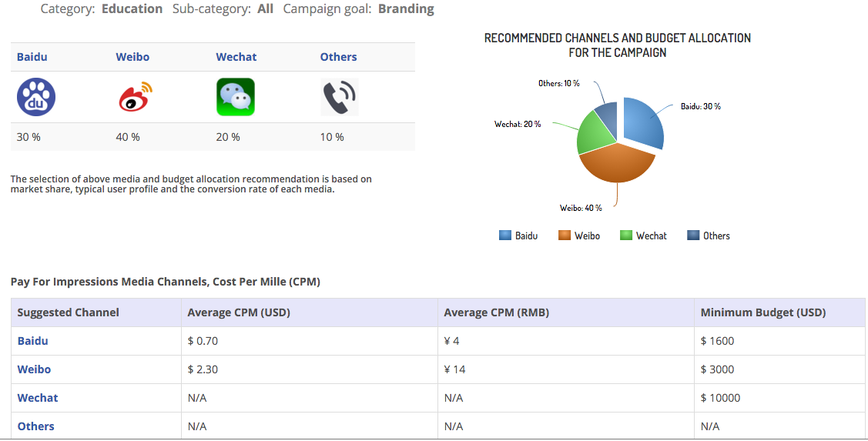Screen dimensions: 868x441
Task: Open the Weibo link in channel header
Action: click(x=132, y=57)
